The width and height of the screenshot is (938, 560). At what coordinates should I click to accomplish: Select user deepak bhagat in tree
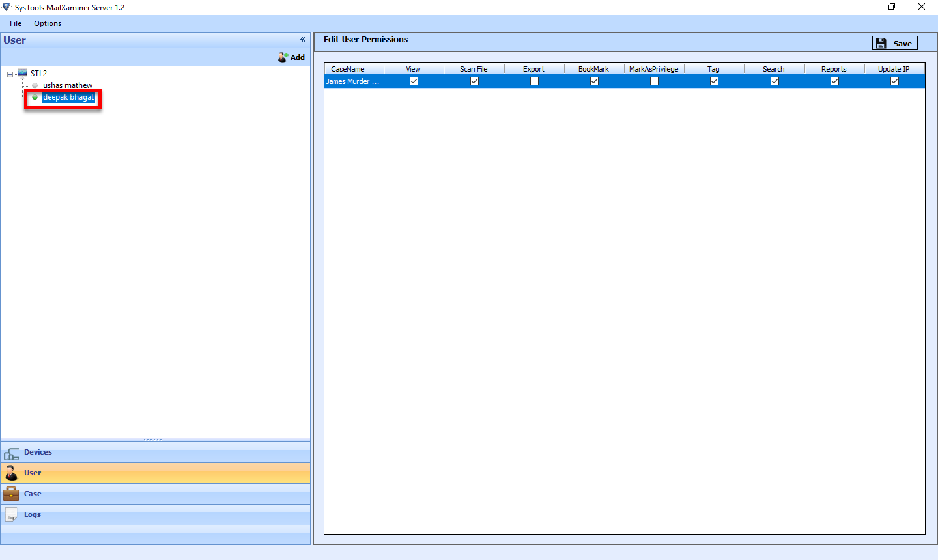(x=68, y=98)
